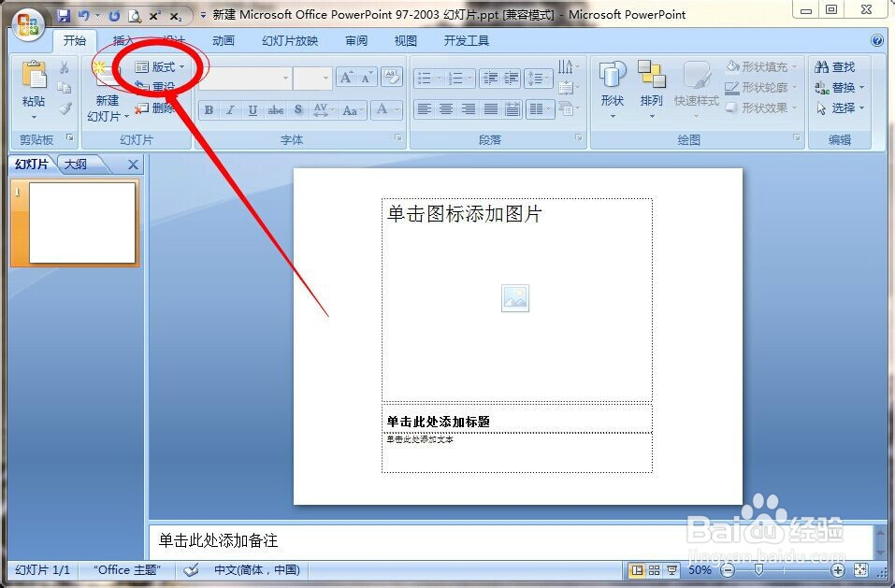This screenshot has width=895, height=588.
Task: Redo action in quick access toolbar
Action: 114,15
